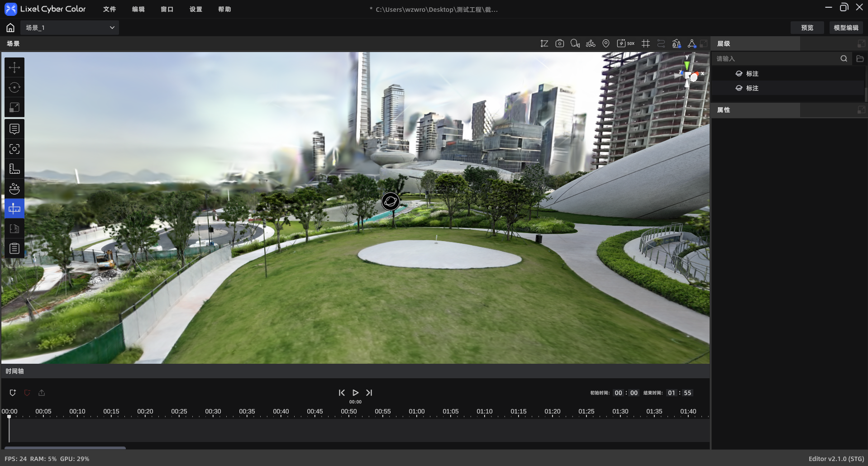Click the 模型编辑 button
The height and width of the screenshot is (466, 868).
click(846, 28)
